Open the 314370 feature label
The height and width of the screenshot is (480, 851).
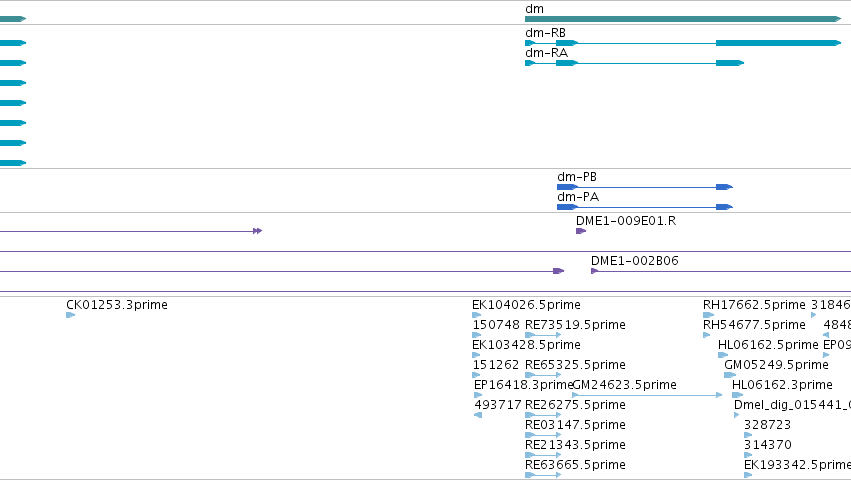[767, 445]
